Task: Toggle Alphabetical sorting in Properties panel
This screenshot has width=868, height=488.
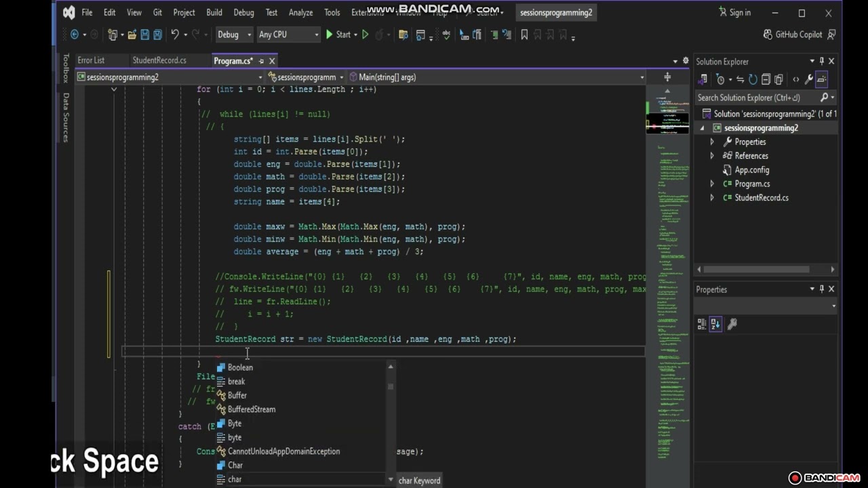Action: [x=715, y=324]
